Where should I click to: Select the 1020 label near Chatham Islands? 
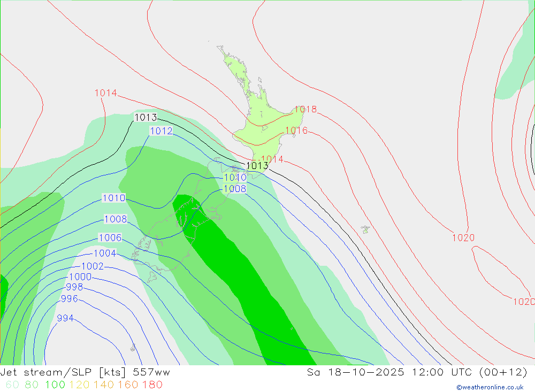pyautogui.click(x=463, y=238)
